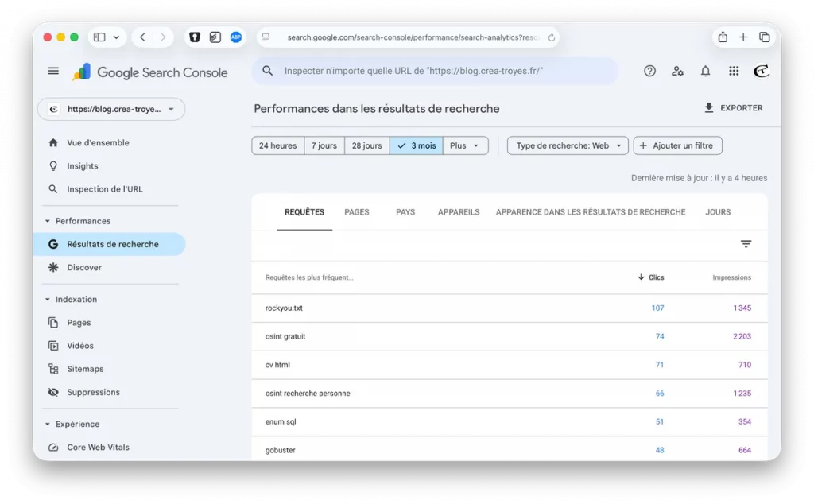
Task: Click the Safari share icon
Action: click(723, 37)
